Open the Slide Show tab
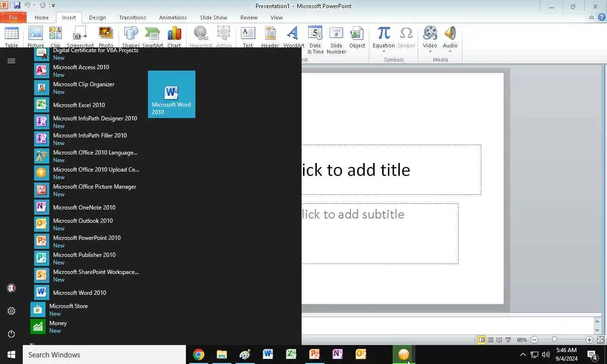 click(x=214, y=18)
